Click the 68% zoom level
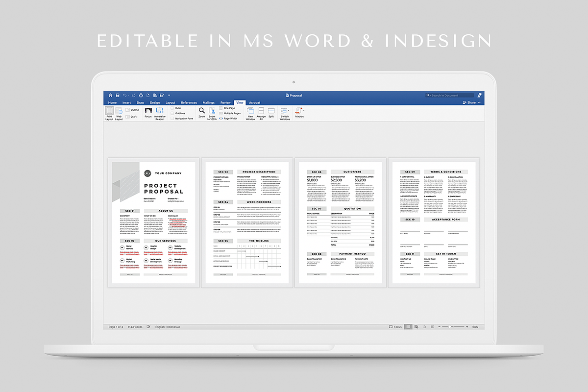This screenshot has width=588, height=392. (x=475, y=327)
